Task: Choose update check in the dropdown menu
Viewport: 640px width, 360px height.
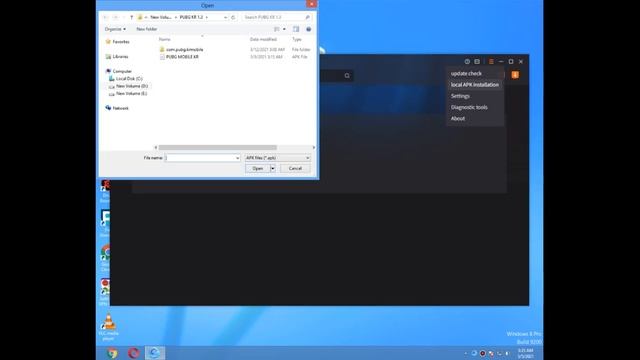Action: pos(466,73)
